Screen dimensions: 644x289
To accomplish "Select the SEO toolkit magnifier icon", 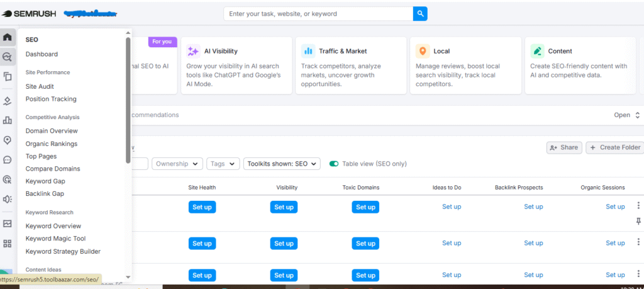I will point(7,57).
